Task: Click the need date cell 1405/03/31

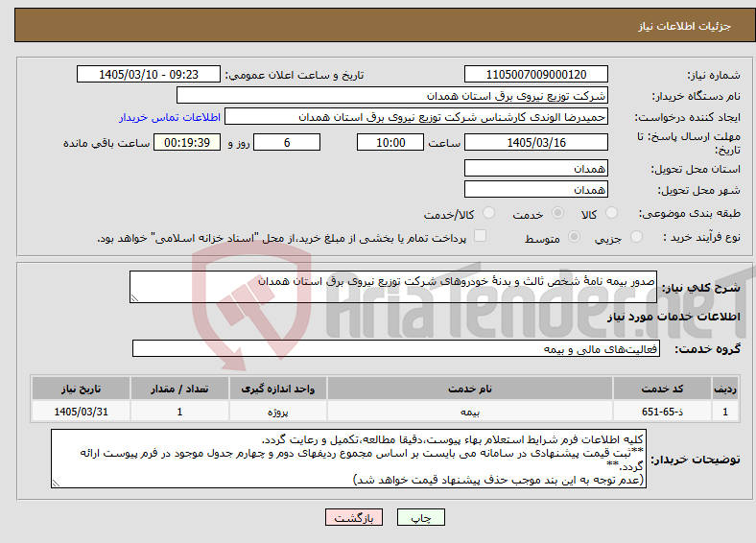Action: (x=81, y=412)
